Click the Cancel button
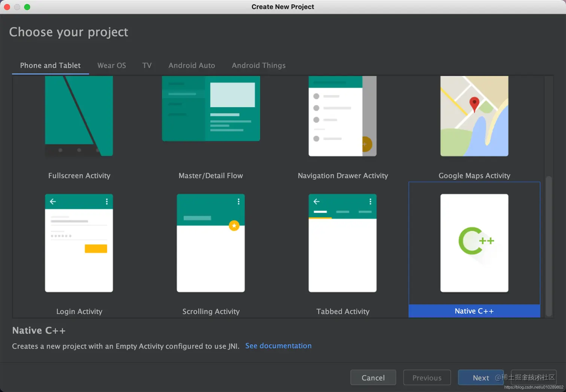The height and width of the screenshot is (392, 566). tap(373, 378)
